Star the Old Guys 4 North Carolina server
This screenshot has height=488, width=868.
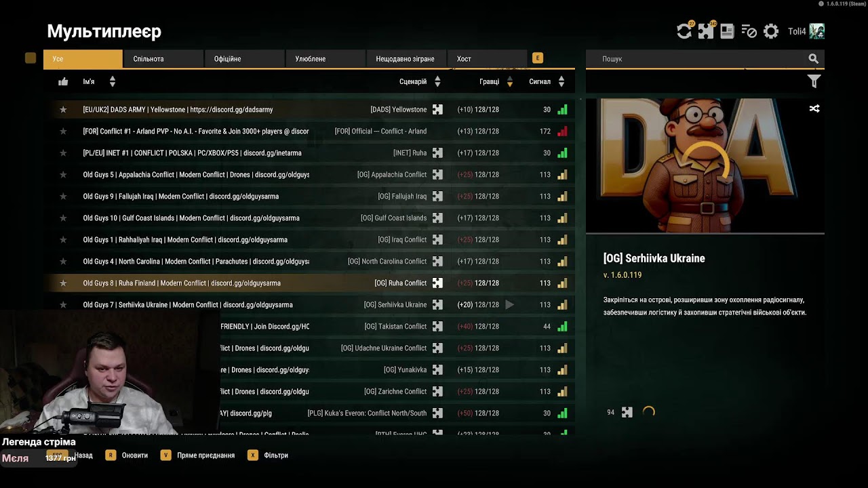pyautogui.click(x=63, y=262)
